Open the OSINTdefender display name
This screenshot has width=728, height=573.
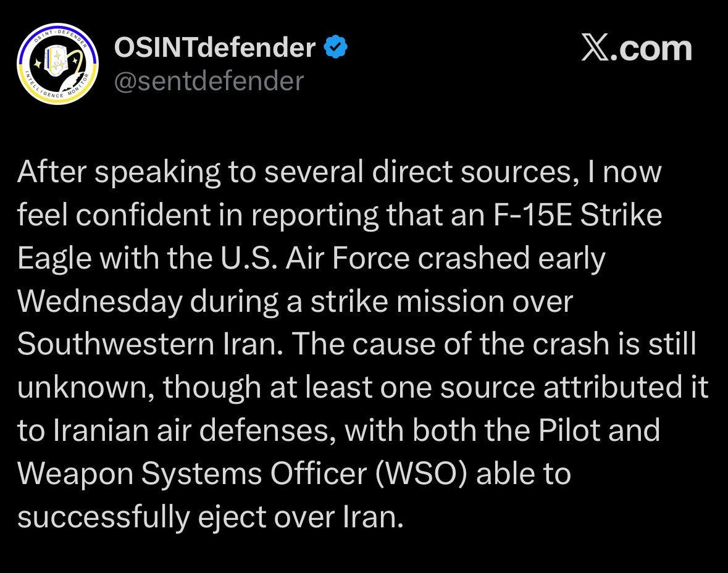click(x=215, y=47)
